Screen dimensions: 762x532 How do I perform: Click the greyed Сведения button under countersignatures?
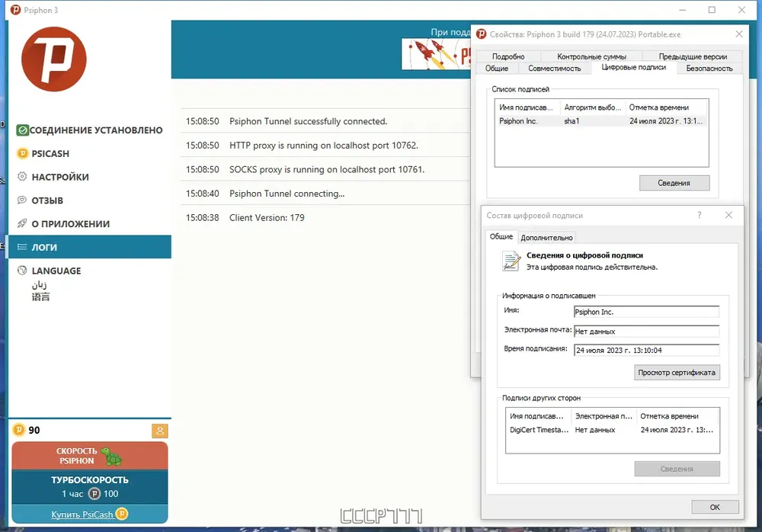[677, 469]
